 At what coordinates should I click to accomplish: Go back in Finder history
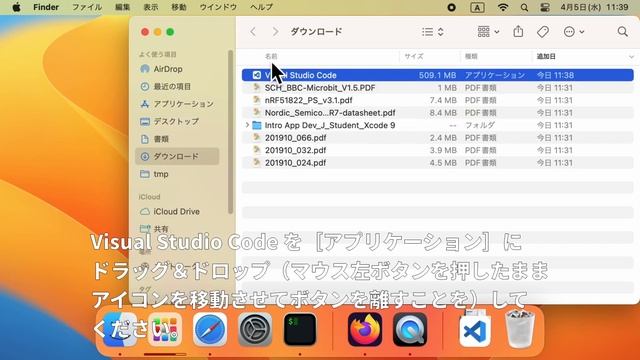pyautogui.click(x=253, y=31)
